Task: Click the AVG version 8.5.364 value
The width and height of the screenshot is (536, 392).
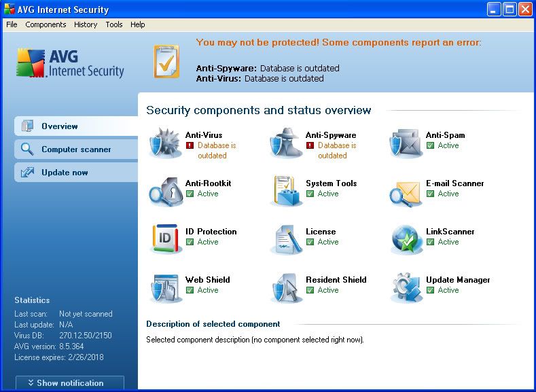Action: (71, 346)
